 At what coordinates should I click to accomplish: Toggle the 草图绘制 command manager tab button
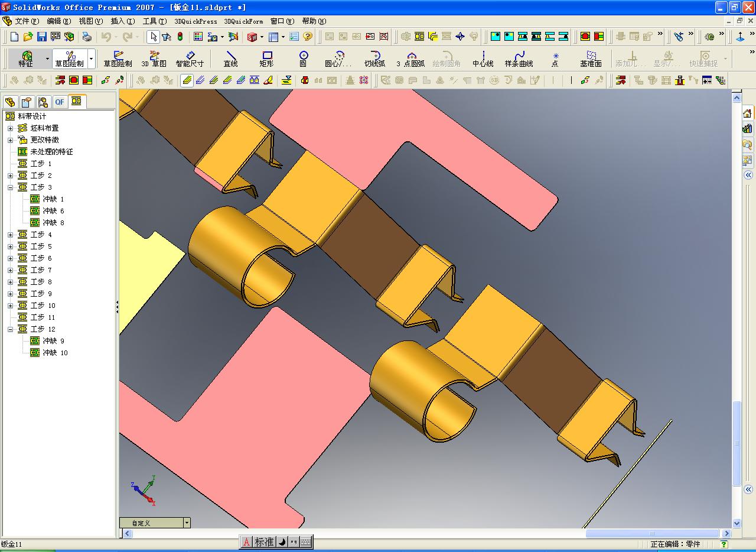[x=70, y=59]
